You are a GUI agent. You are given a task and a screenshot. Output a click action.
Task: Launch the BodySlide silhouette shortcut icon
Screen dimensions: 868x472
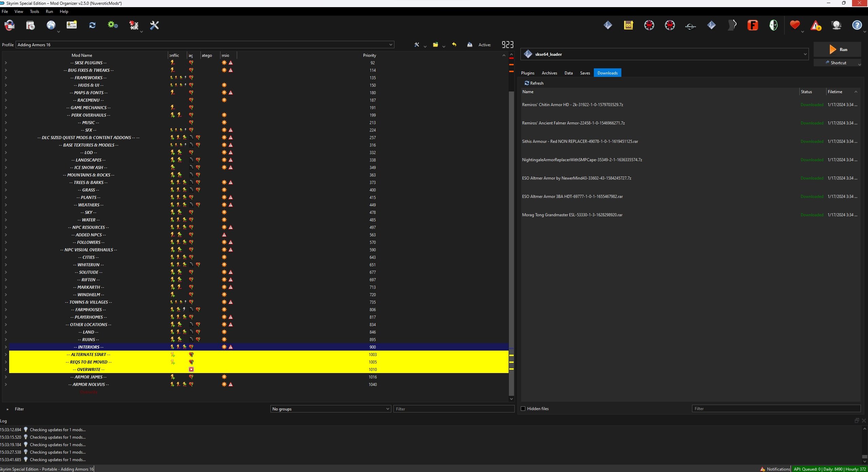tap(732, 25)
